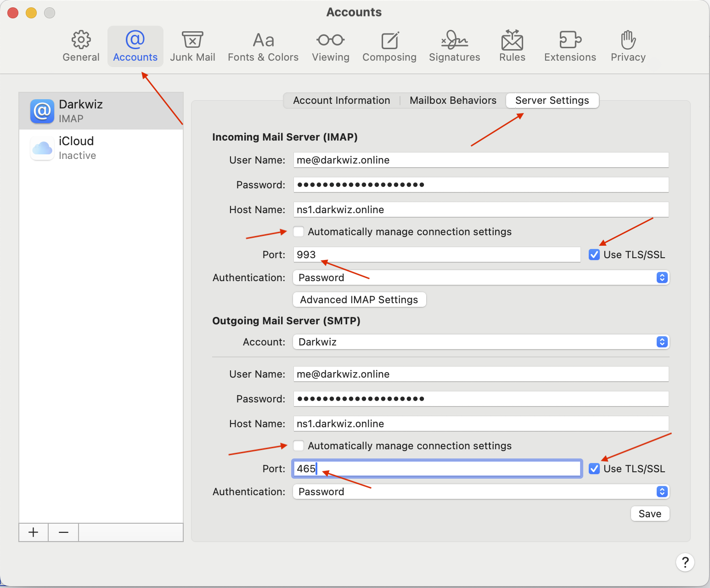
Task: Open the SMTP Authentication dropdown
Action: pos(481,492)
